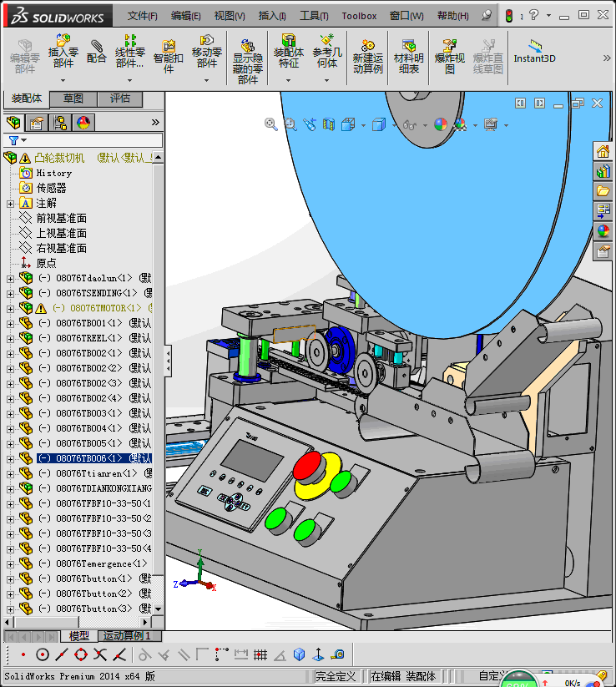
Task: Toggle Horizontal/Vertical to Points snap
Action: point(222,654)
